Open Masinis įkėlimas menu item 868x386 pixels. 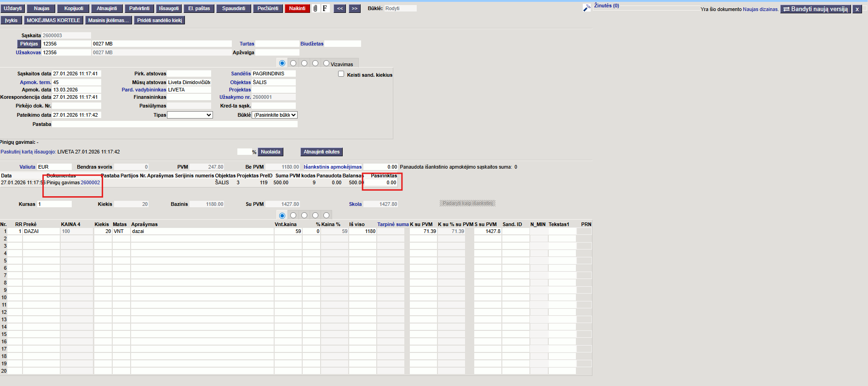click(x=109, y=20)
